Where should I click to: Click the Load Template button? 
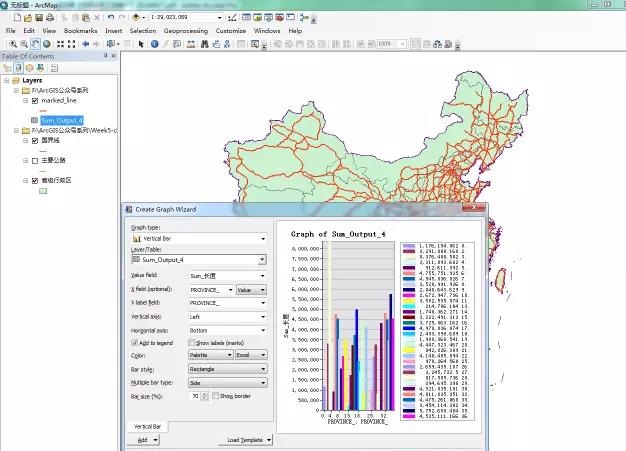246,440
